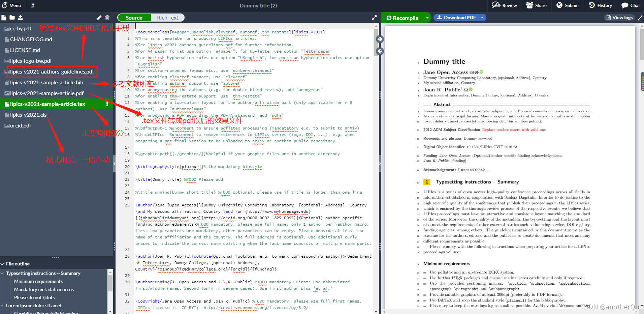Image resolution: width=644 pixels, height=314 pixels.
Task: Click the Dummy title (2) project name
Action: tap(258, 5)
